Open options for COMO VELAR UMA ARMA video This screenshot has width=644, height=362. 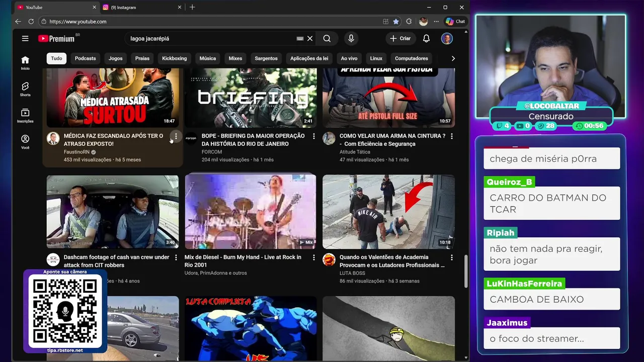[451, 136]
